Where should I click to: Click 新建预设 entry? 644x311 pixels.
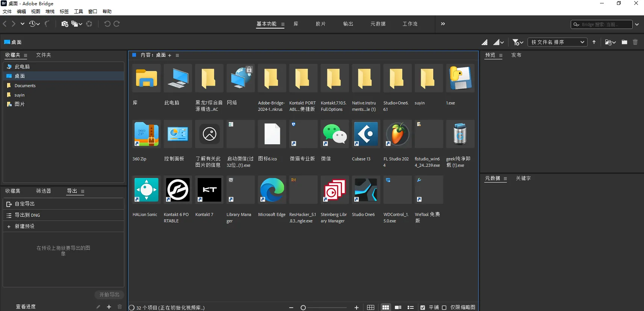click(63, 226)
